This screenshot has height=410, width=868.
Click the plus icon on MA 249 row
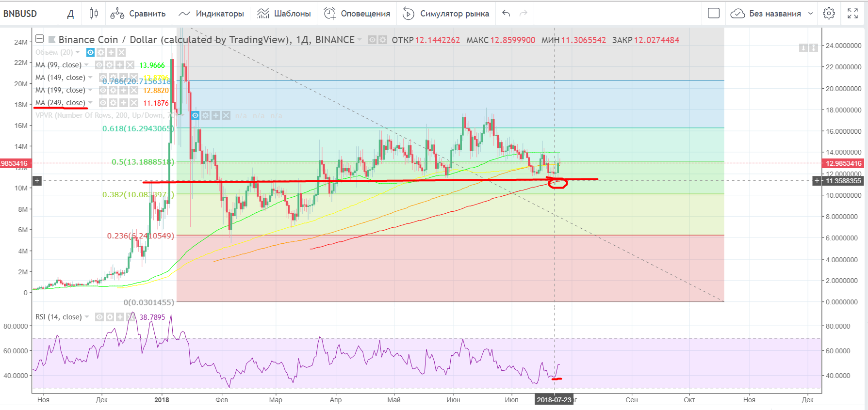click(124, 103)
